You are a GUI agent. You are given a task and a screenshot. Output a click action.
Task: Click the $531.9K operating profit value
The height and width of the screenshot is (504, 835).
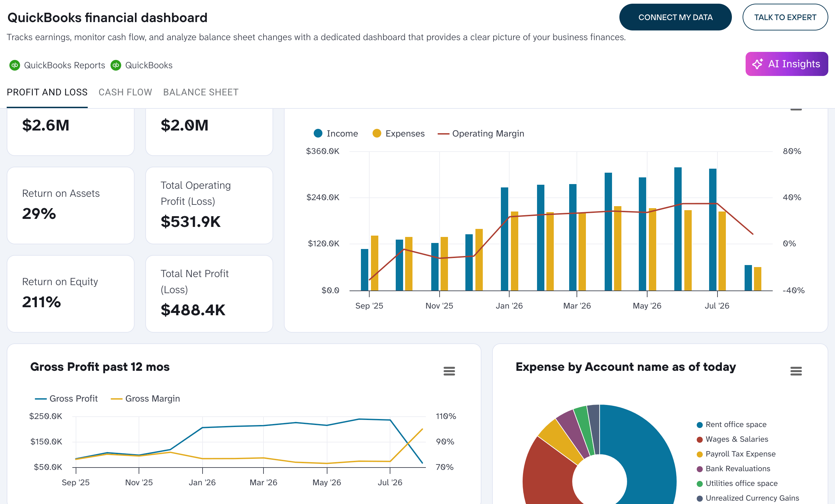191,222
